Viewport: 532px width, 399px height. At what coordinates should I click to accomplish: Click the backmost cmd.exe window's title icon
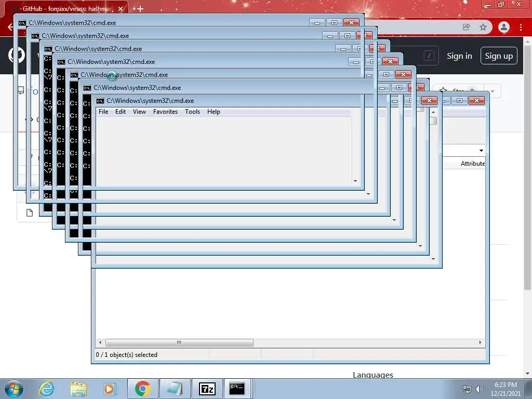pos(22,23)
